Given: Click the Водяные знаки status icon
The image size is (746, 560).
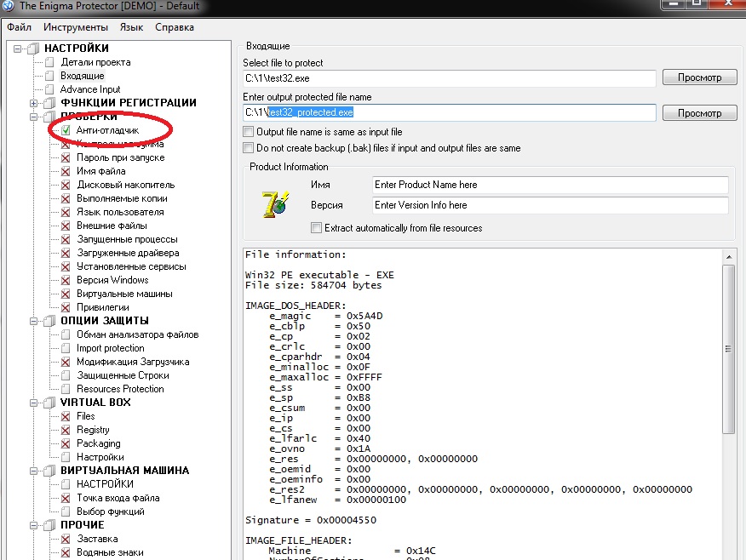Looking at the screenshot, I should [x=66, y=553].
